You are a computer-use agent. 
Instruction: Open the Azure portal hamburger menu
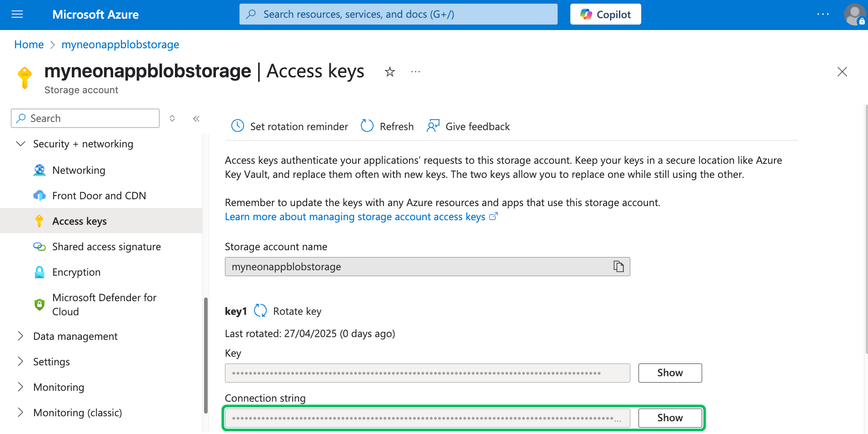[17, 14]
